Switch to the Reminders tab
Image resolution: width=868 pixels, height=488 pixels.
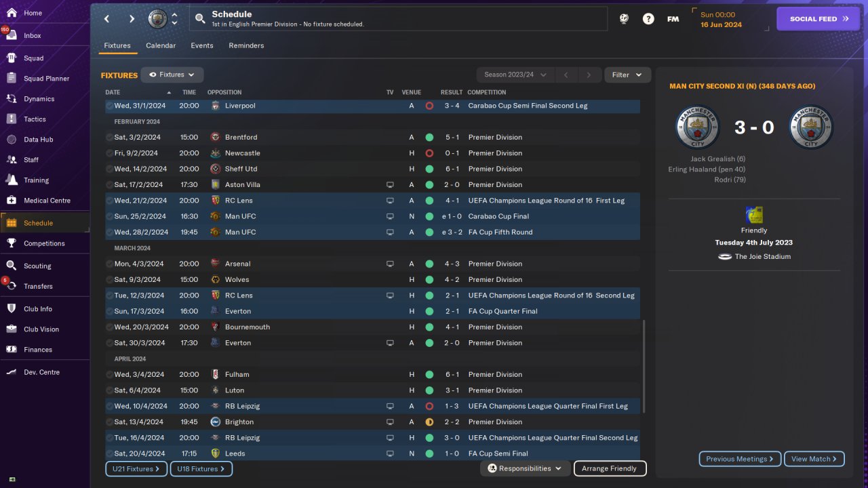(x=246, y=45)
